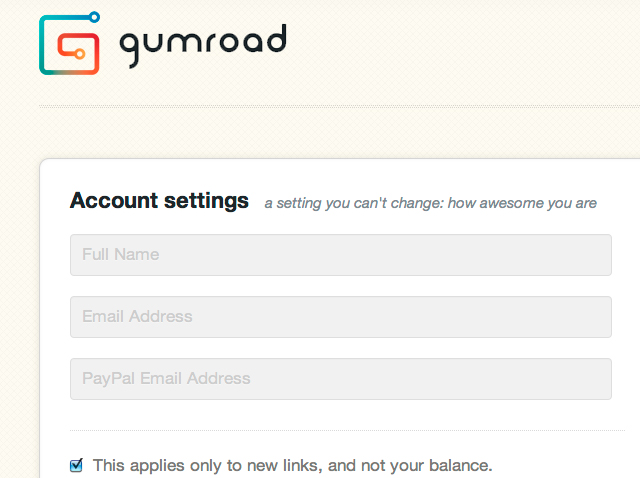
Task: Click the dotted divider beneath the gumroad header
Action: [x=340, y=107]
